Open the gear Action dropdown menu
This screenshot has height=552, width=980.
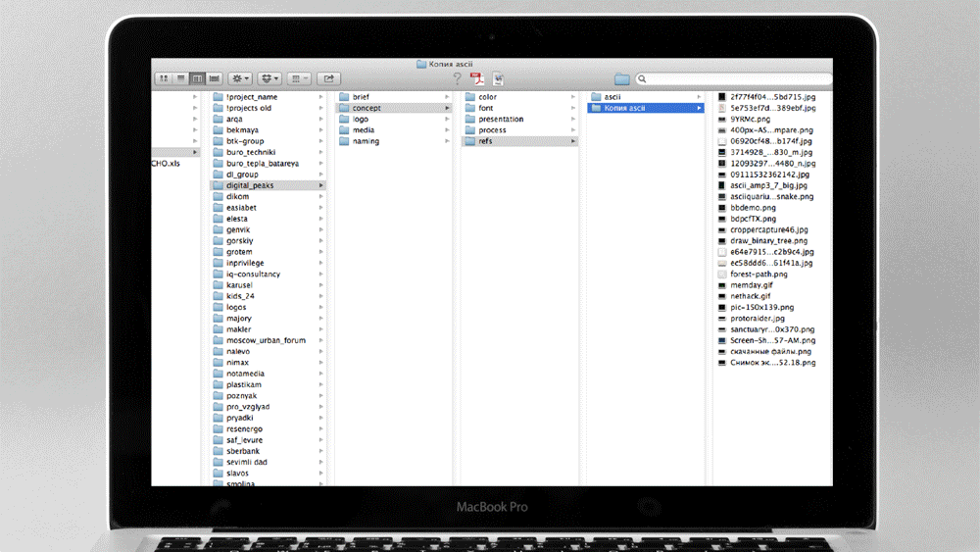[x=240, y=78]
